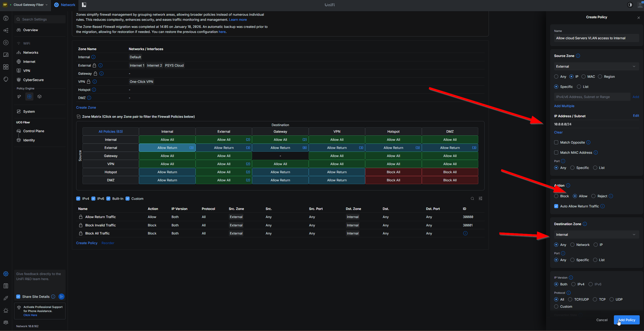
Task: Click the send feedback arrow button
Action: 61,296
